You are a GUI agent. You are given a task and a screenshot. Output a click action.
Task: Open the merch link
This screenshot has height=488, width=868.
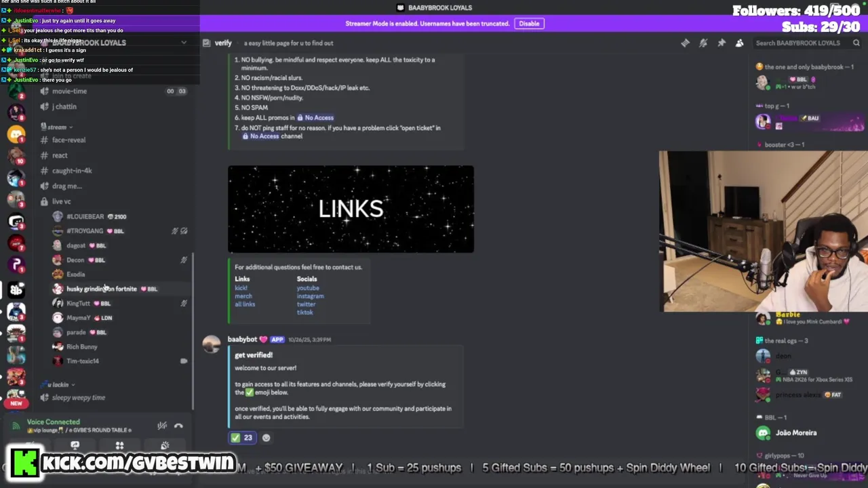[x=243, y=296]
